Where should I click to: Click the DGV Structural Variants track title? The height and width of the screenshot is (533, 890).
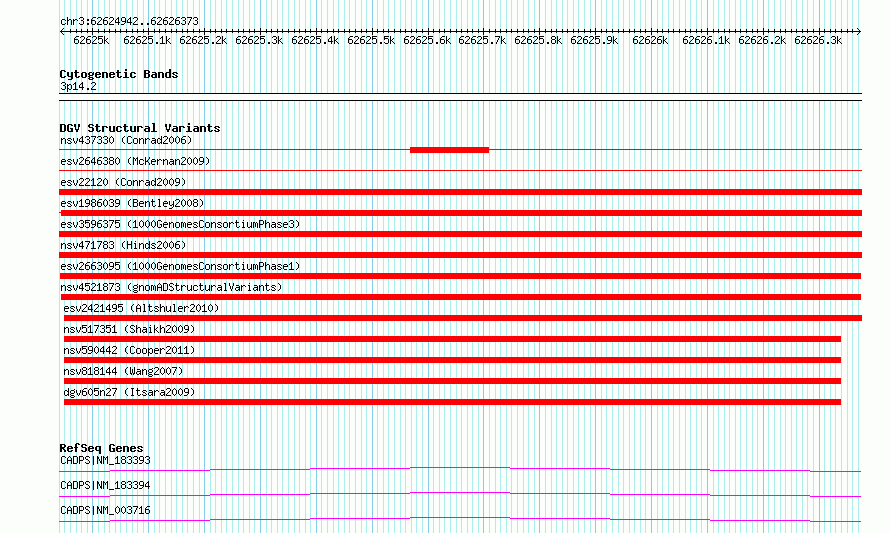(140, 128)
